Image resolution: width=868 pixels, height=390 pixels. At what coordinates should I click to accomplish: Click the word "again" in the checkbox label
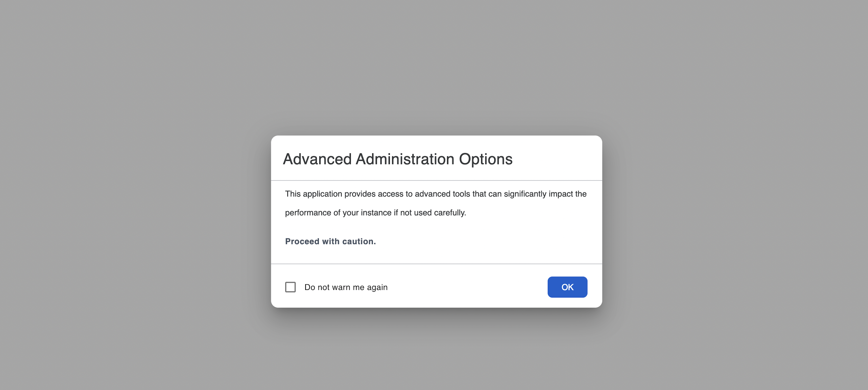pos(377,287)
